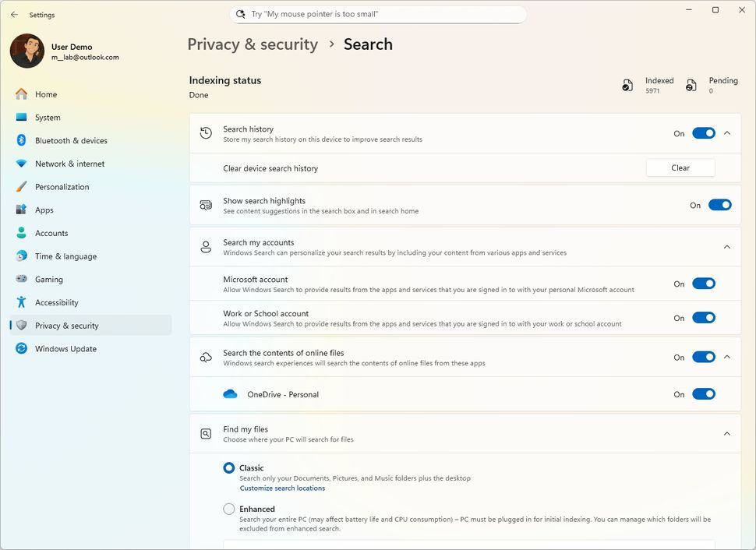Click the Gaming controller icon
The width and height of the screenshot is (756, 550).
pyautogui.click(x=21, y=279)
